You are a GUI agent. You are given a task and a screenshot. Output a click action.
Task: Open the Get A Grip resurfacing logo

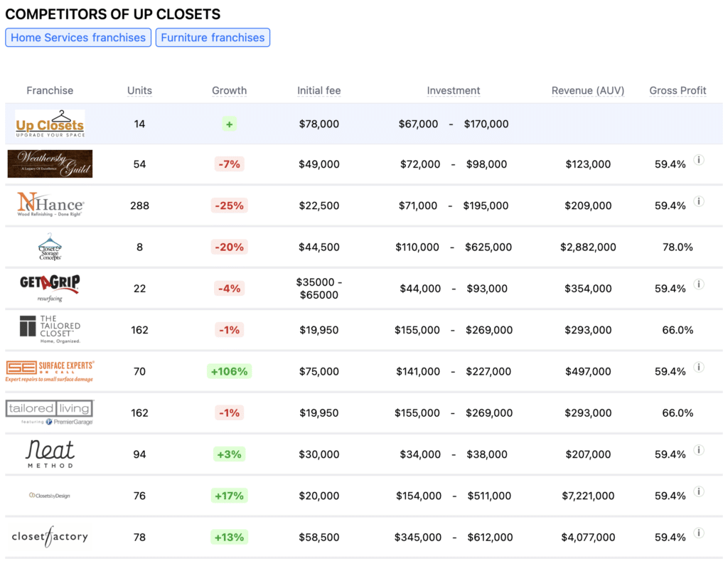pos(50,288)
